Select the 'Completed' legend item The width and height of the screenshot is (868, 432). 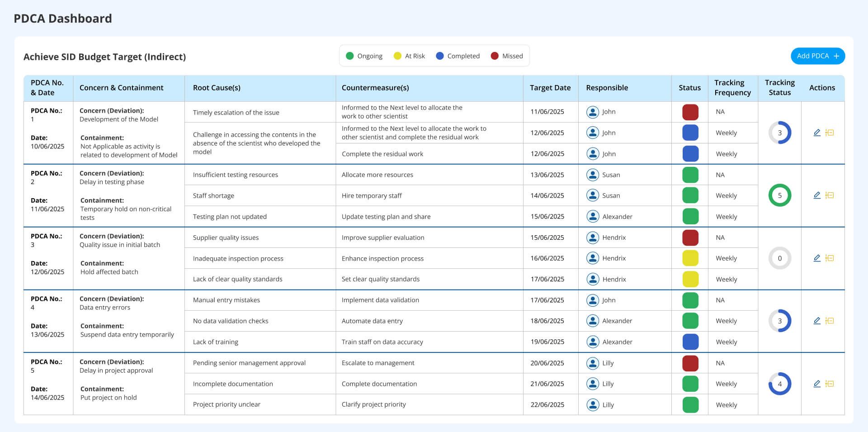(458, 56)
